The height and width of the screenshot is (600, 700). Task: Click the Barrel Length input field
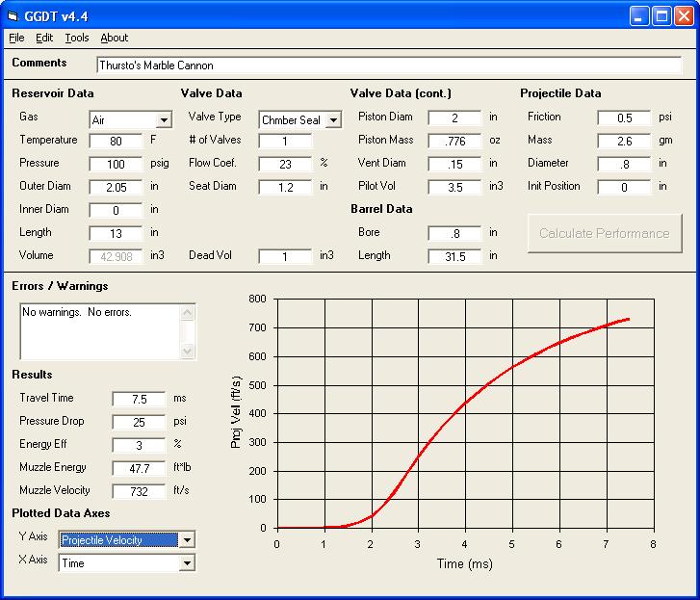(x=454, y=256)
